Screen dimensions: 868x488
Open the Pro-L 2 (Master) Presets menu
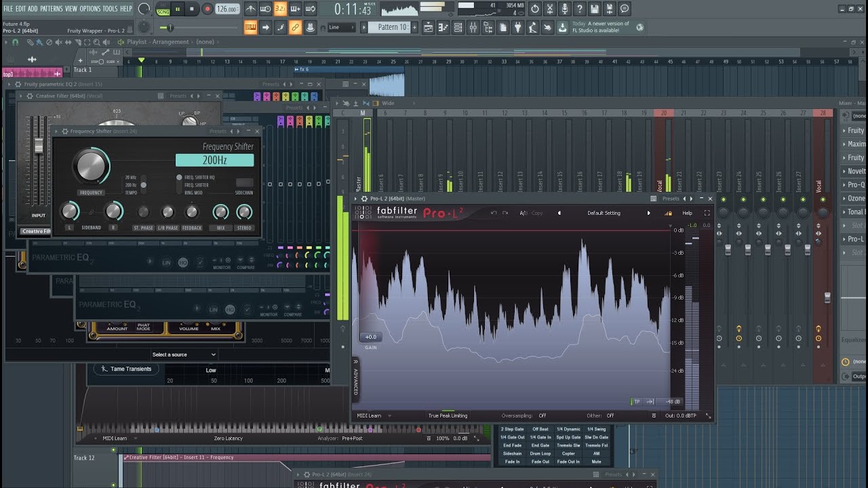click(671, 199)
